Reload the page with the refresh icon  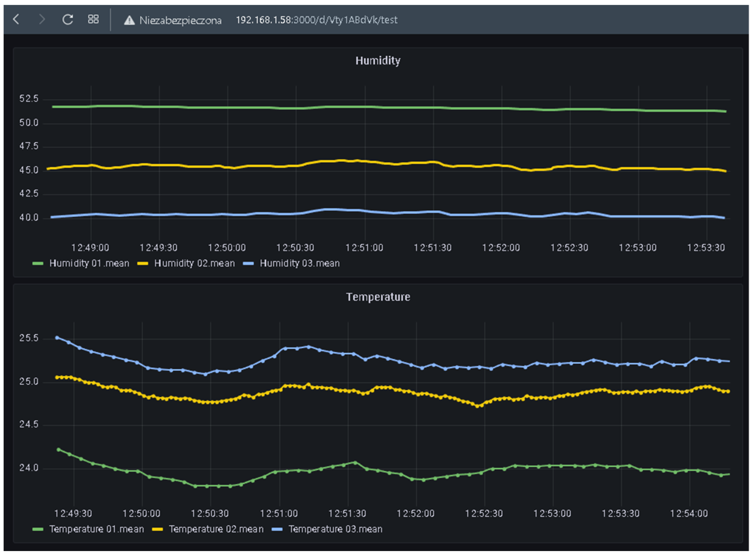pos(67,19)
